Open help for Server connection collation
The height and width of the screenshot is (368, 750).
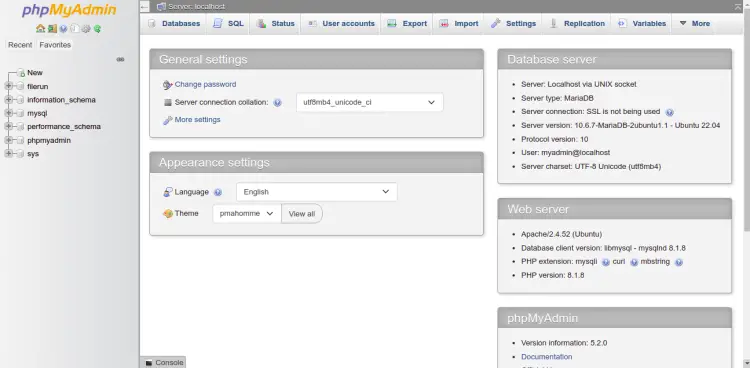pyautogui.click(x=277, y=102)
